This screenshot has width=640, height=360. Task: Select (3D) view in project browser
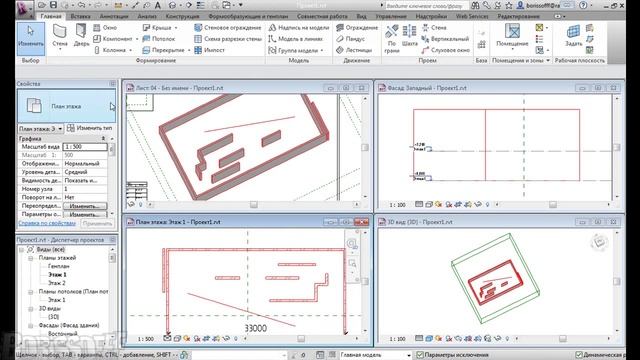(x=53, y=317)
